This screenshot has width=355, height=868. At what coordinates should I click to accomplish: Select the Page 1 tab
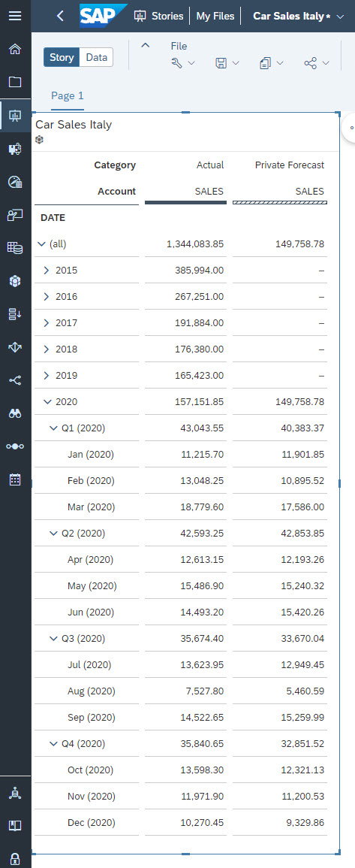tap(68, 95)
